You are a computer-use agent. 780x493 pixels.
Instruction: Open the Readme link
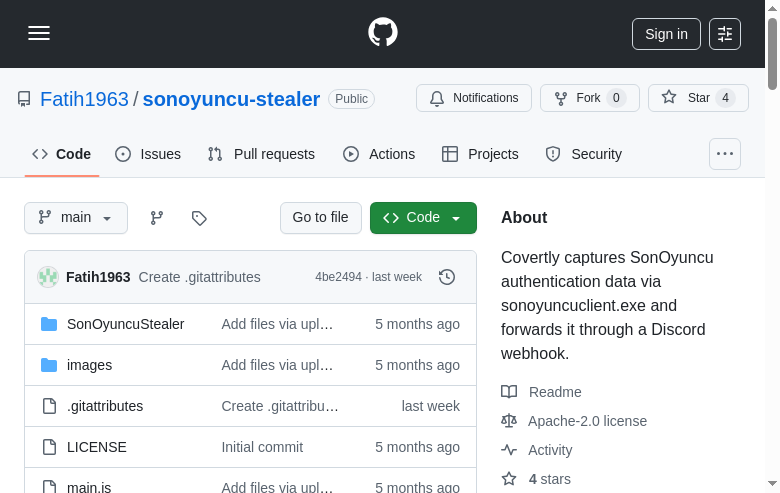[555, 392]
